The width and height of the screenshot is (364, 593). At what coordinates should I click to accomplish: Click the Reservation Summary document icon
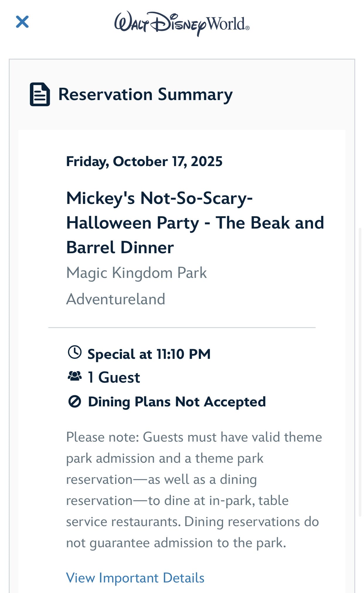click(x=40, y=94)
